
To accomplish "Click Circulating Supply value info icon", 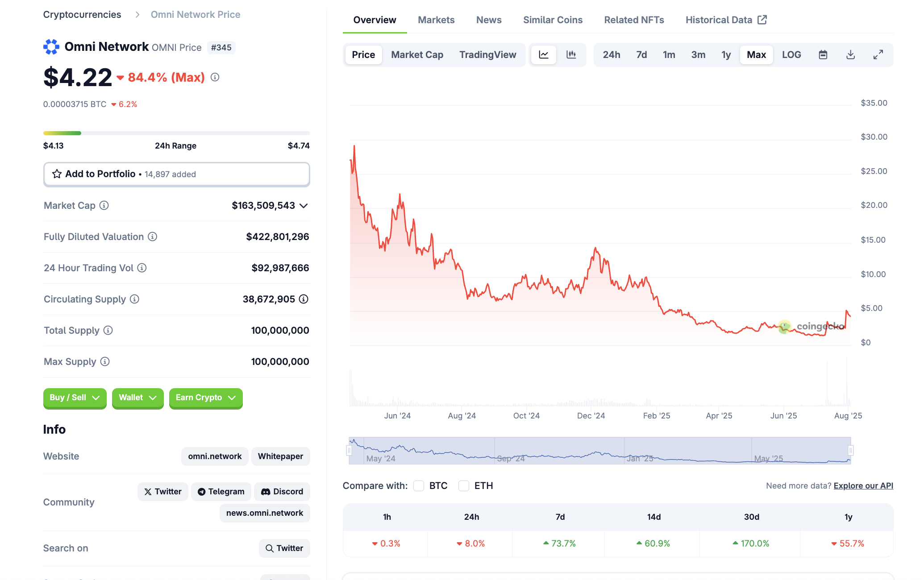I will click(x=304, y=299).
